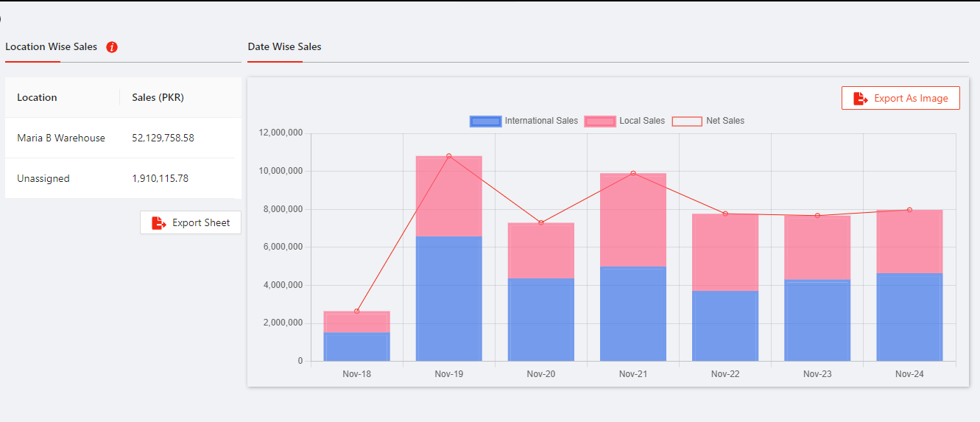Click the Nov-24 net sales line point

[909, 210]
